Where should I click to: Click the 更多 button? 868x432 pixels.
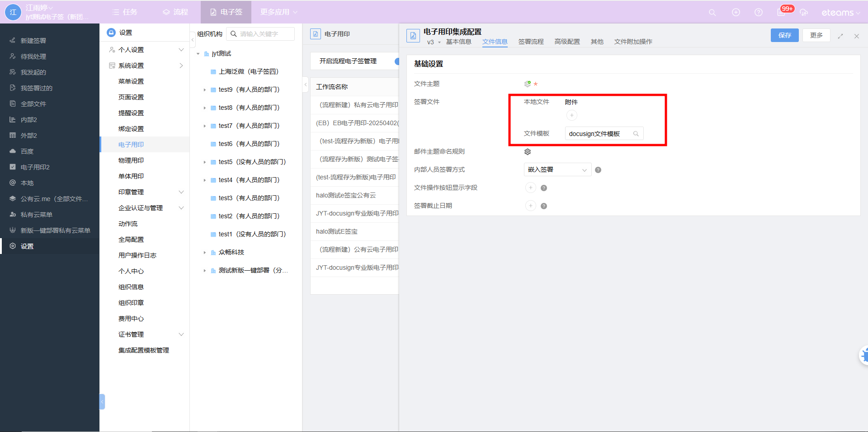pos(816,35)
